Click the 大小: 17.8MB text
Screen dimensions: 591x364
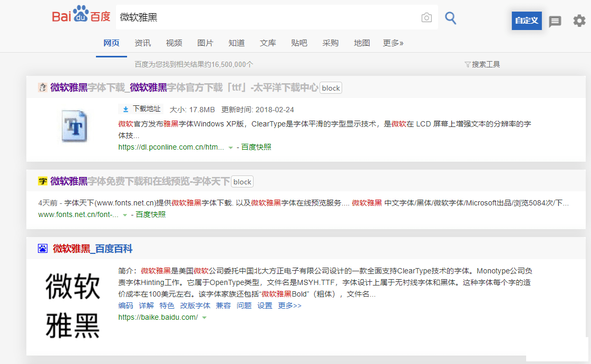coord(192,110)
